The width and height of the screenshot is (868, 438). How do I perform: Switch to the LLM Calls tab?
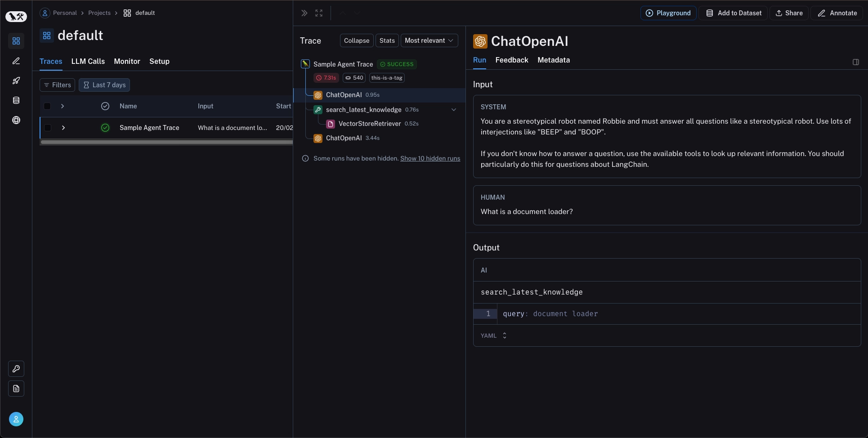pyautogui.click(x=88, y=61)
